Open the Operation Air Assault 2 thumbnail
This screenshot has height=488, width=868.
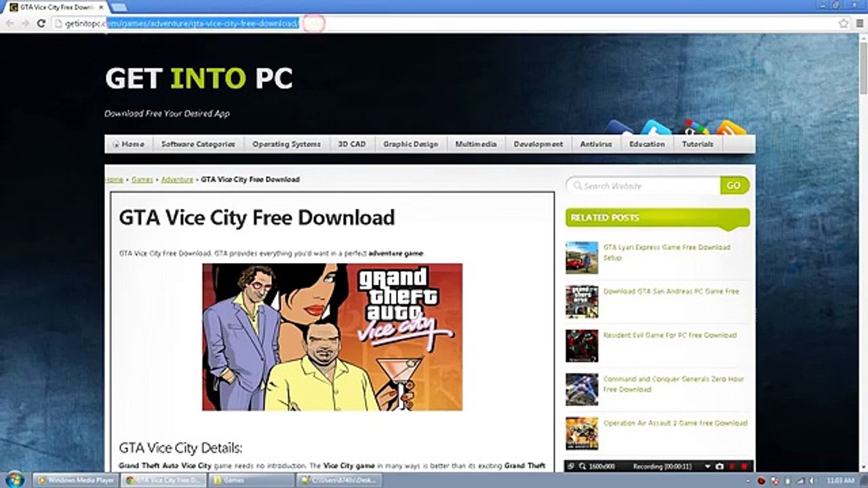582,433
